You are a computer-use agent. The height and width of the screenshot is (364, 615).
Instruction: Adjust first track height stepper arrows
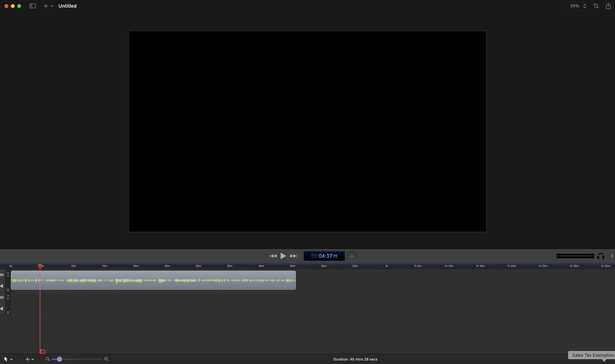click(8, 275)
